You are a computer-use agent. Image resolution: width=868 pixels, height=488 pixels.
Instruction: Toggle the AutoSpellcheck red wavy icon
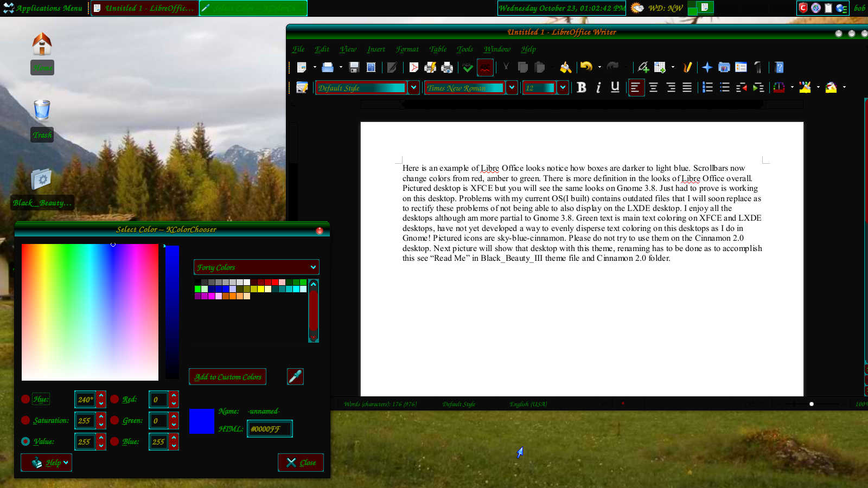tap(485, 67)
